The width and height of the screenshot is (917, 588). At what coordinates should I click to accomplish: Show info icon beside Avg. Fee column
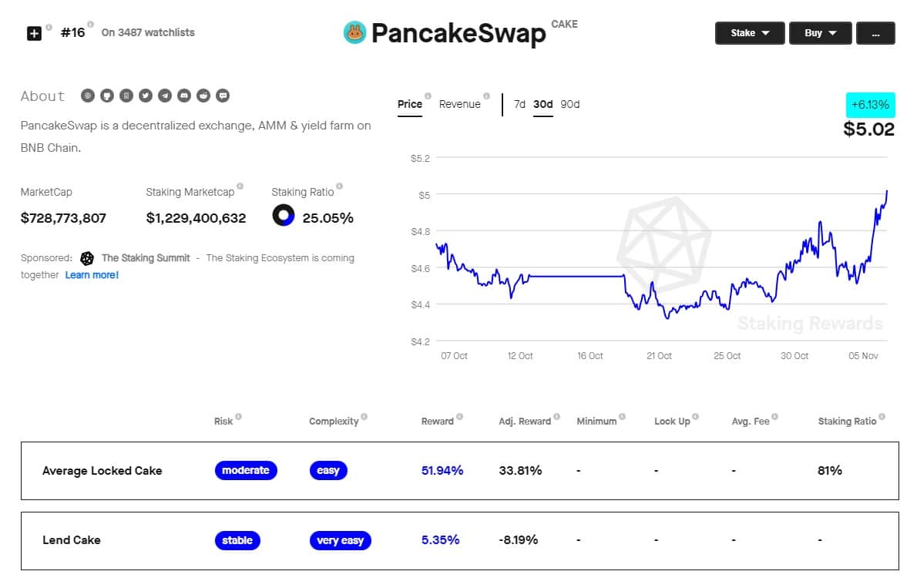(x=775, y=417)
